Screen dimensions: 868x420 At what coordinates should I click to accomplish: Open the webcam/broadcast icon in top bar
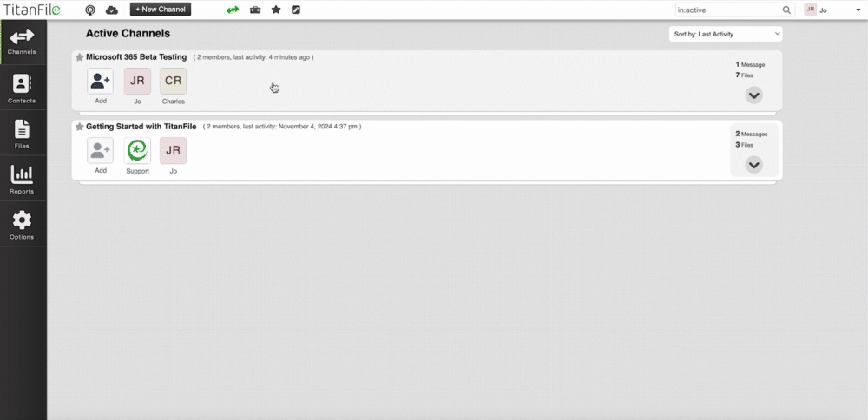tap(90, 10)
